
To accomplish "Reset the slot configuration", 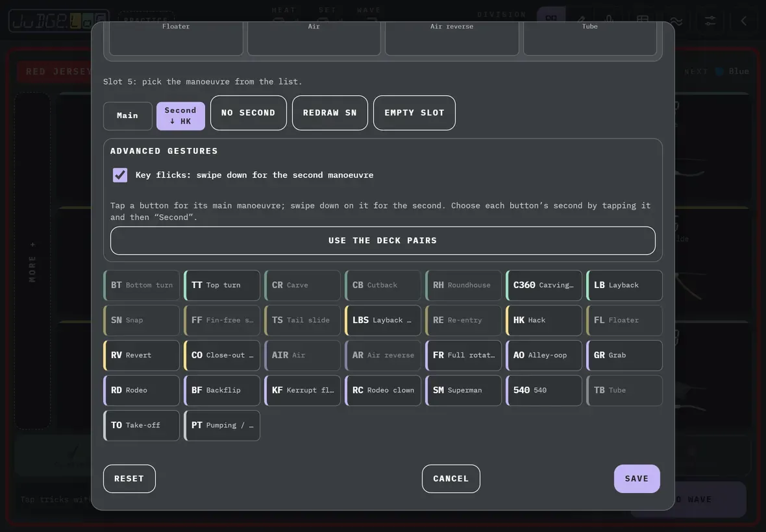I will (x=129, y=479).
